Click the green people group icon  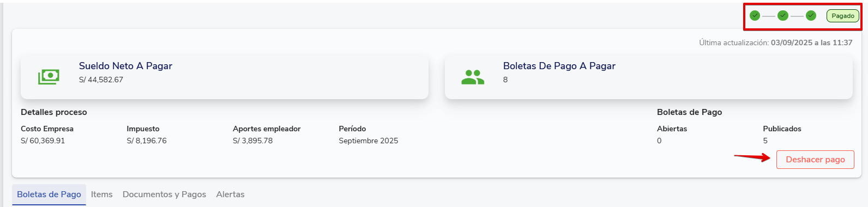pos(473,77)
